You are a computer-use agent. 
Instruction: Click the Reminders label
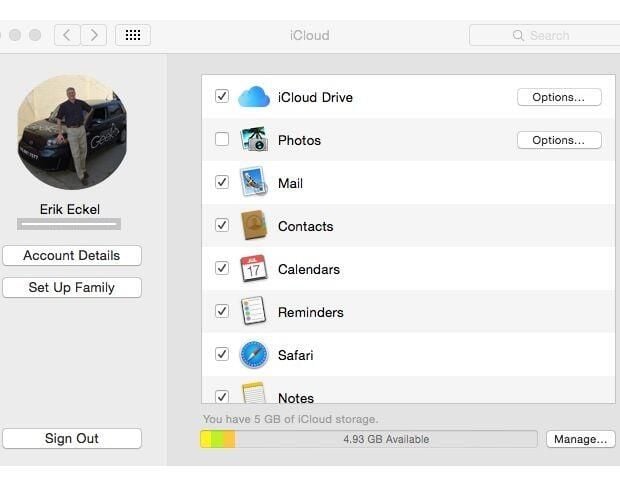click(311, 313)
